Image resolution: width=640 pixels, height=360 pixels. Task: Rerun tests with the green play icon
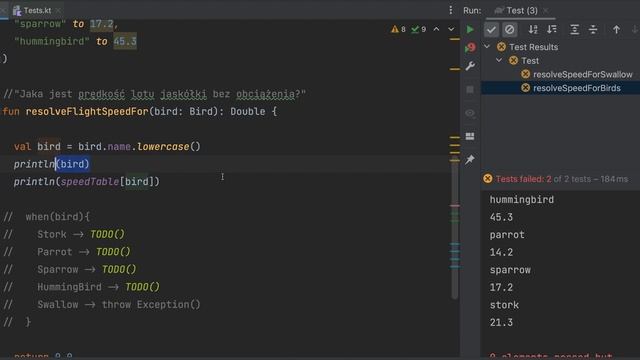pos(470,29)
